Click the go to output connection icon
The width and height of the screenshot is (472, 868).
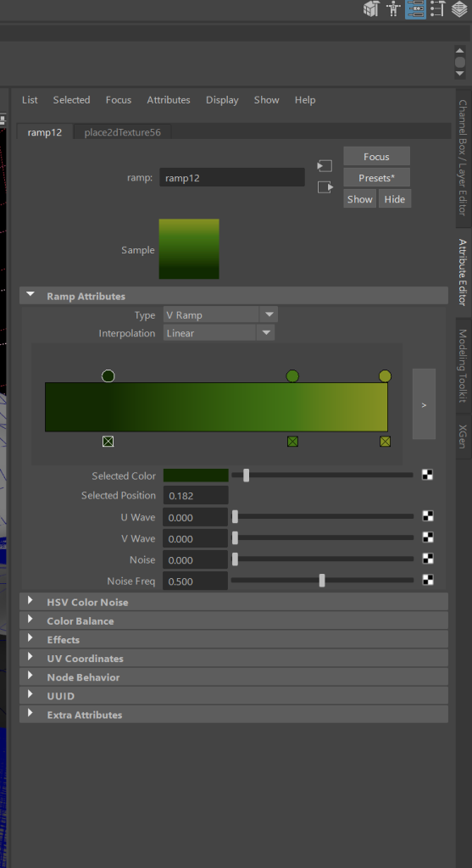[325, 187]
